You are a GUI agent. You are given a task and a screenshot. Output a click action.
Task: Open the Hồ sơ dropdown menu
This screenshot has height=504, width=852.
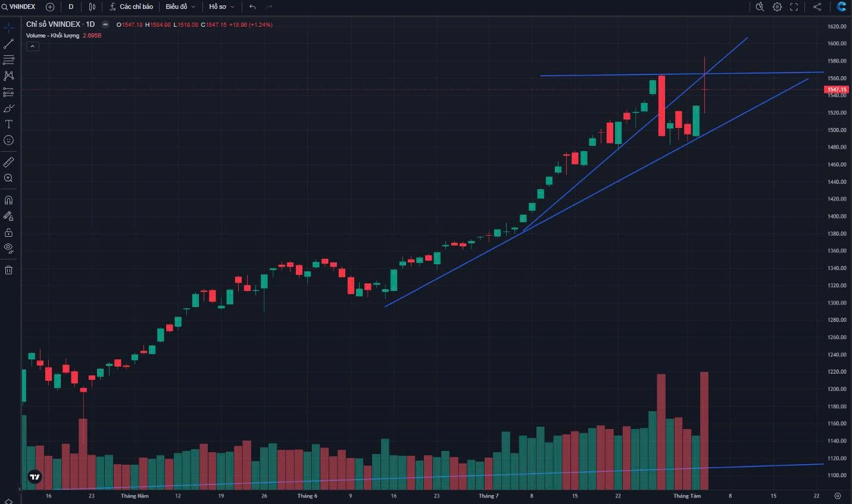click(221, 7)
